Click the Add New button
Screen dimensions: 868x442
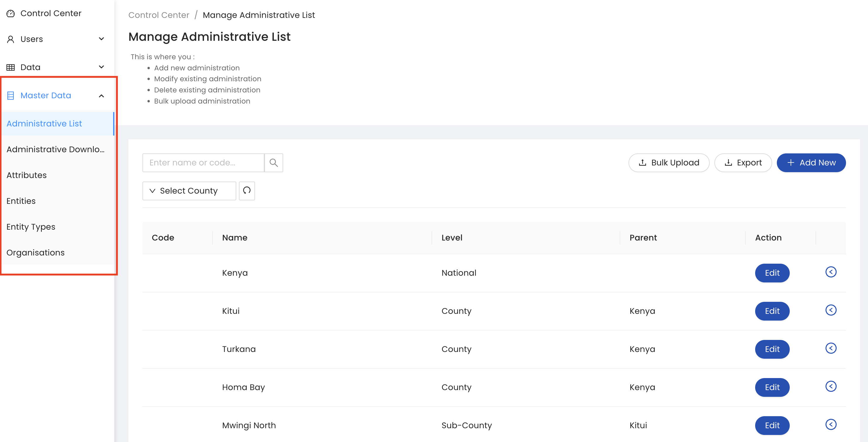coord(811,163)
